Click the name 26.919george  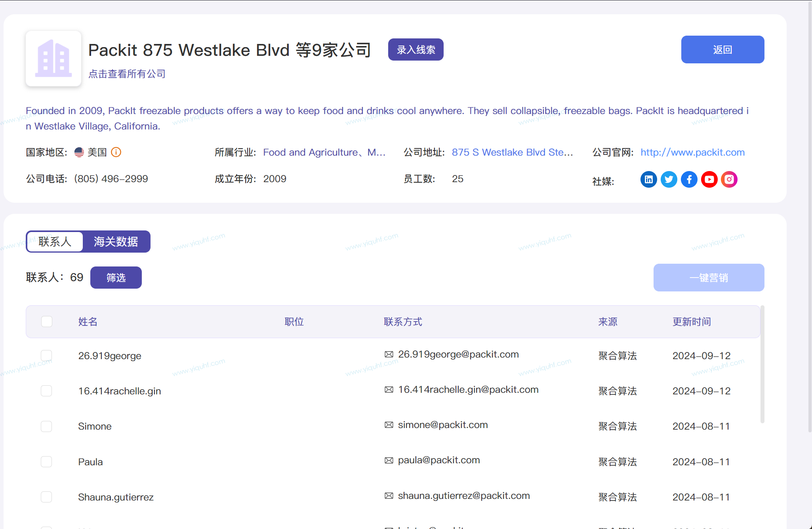point(110,356)
